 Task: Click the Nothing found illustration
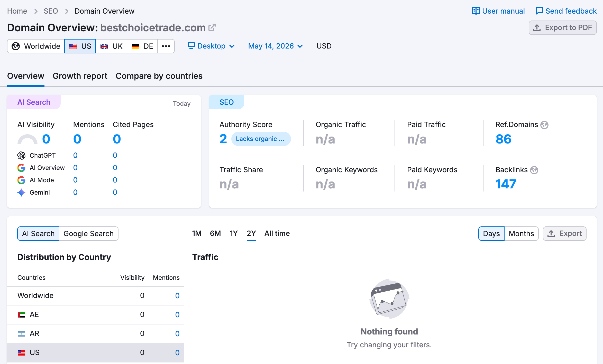coord(389,299)
